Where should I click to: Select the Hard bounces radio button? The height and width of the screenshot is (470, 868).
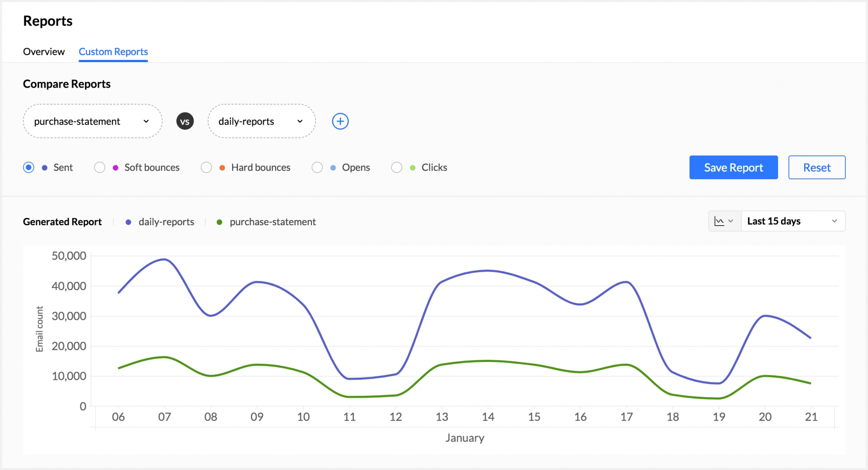(x=207, y=168)
